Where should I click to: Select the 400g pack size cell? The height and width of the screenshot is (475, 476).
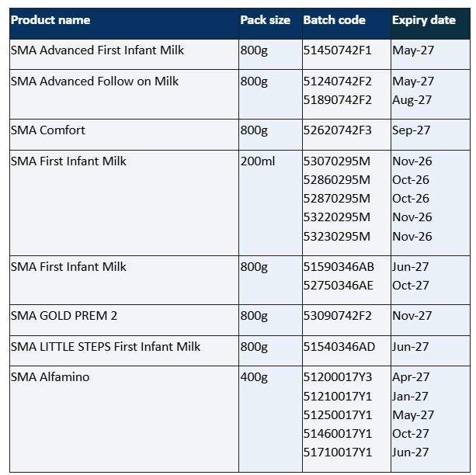(x=254, y=377)
